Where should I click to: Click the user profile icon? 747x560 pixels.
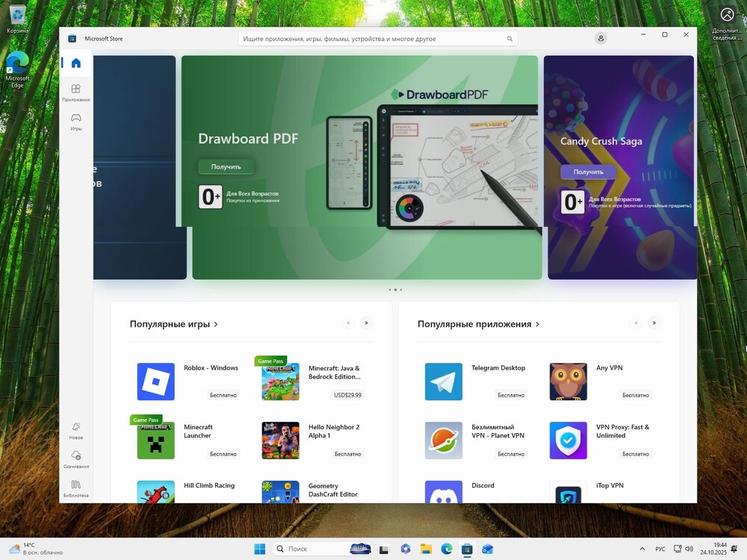600,39
